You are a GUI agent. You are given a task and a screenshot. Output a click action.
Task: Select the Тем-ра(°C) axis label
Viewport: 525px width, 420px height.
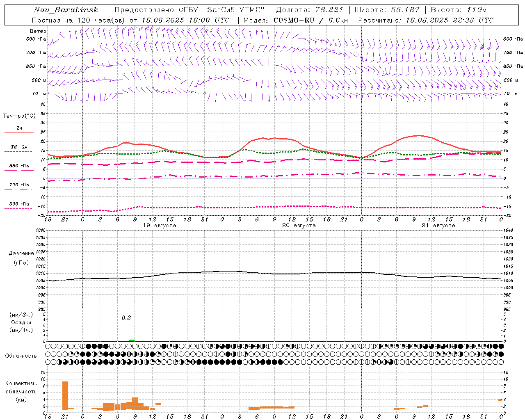(19, 116)
